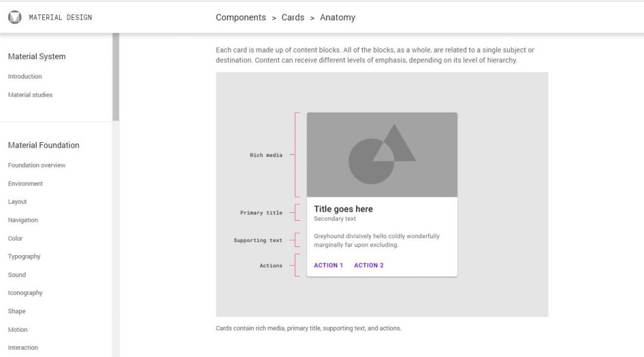Select the Anatomy breadcrumb item
This screenshot has height=357, width=644.
tap(338, 18)
